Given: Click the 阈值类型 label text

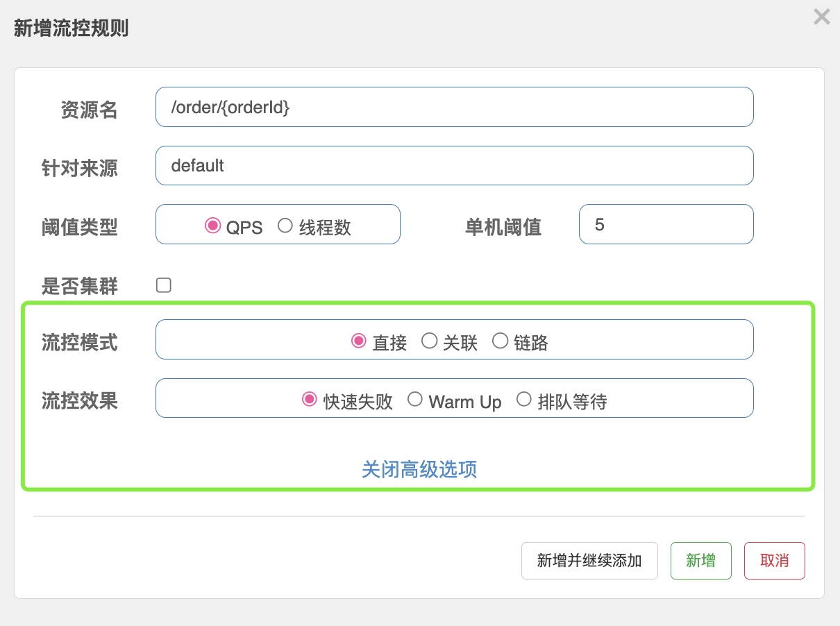Looking at the screenshot, I should coord(80,227).
